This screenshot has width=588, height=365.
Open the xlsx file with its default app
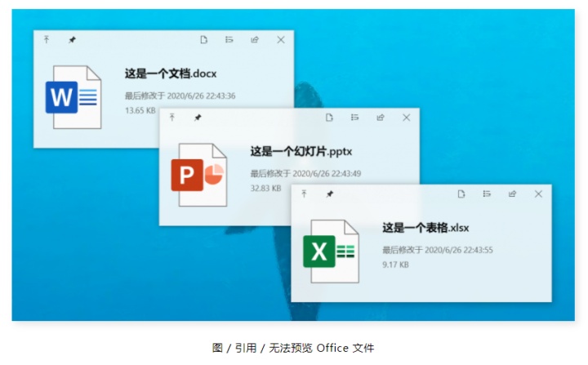tap(461, 194)
